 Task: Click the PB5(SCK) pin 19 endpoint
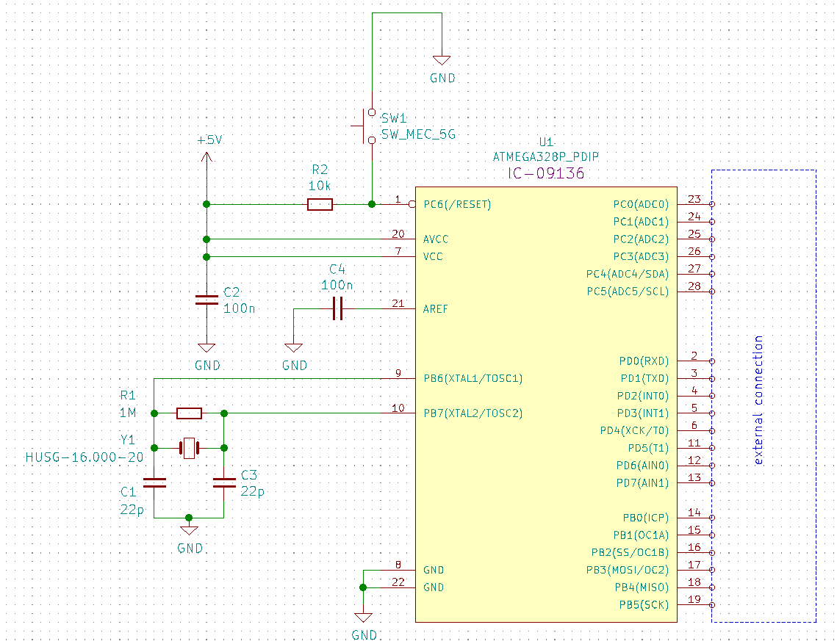click(711, 605)
